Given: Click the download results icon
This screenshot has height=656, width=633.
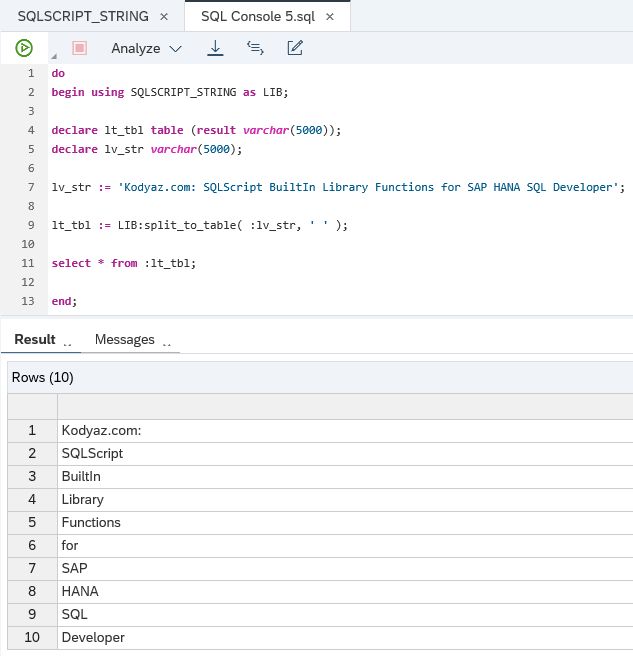Looking at the screenshot, I should pyautogui.click(x=215, y=48).
